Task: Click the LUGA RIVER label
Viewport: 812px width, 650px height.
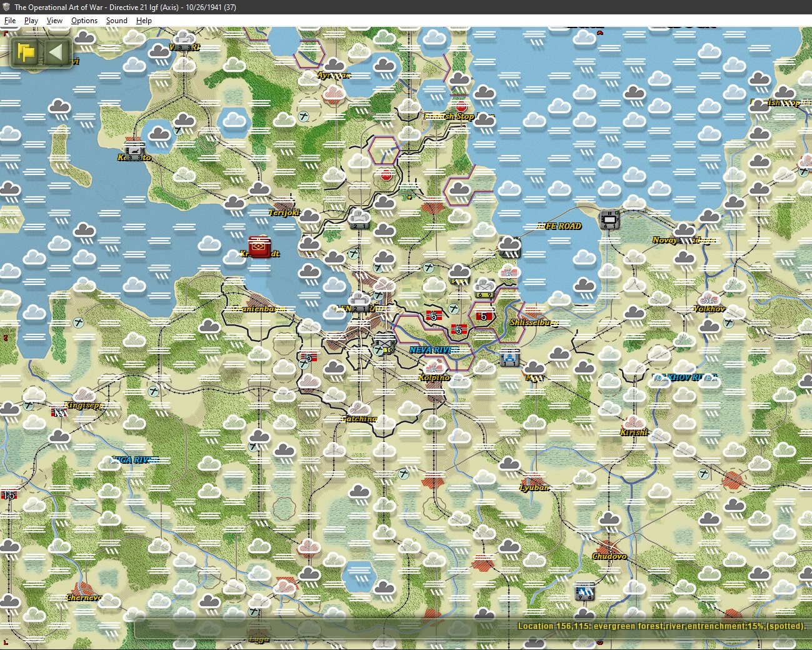Action: coord(134,460)
